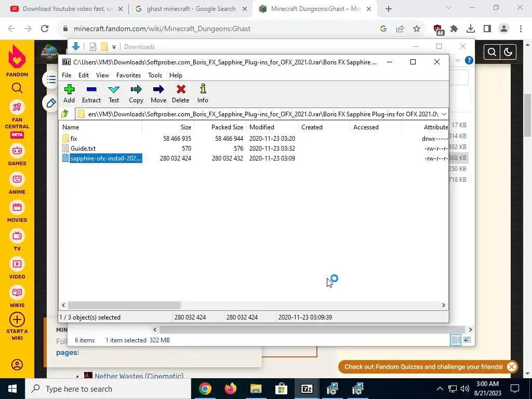The width and height of the screenshot is (532, 399).
Task: Open Games in Fandom sidebar
Action: click(17, 155)
